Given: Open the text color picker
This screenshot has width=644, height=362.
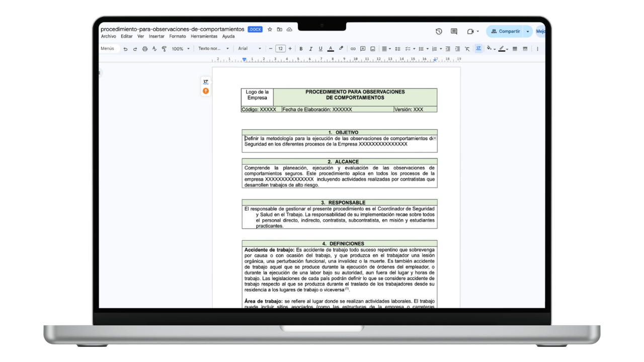Looking at the screenshot, I should point(331,49).
